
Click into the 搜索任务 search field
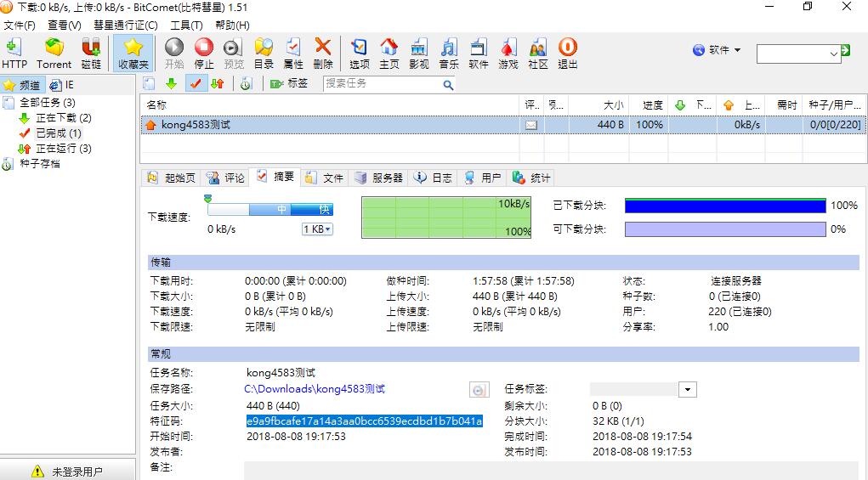click(x=383, y=83)
